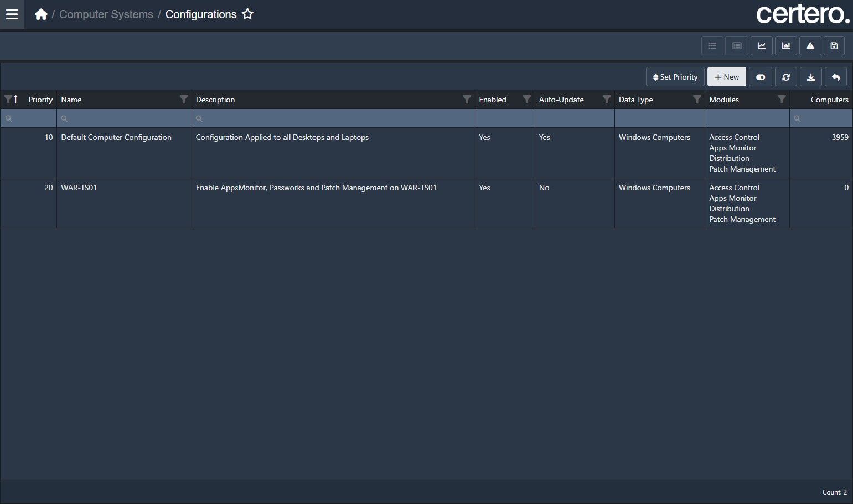Image resolution: width=853 pixels, height=504 pixels.
Task: Click 'Configuration Applied to all Desktops and Laptops'
Action: 282,137
